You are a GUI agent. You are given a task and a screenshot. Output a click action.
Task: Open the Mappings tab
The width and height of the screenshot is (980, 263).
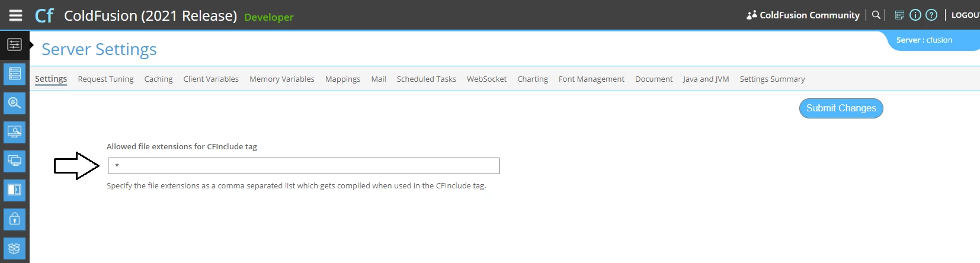(x=342, y=79)
